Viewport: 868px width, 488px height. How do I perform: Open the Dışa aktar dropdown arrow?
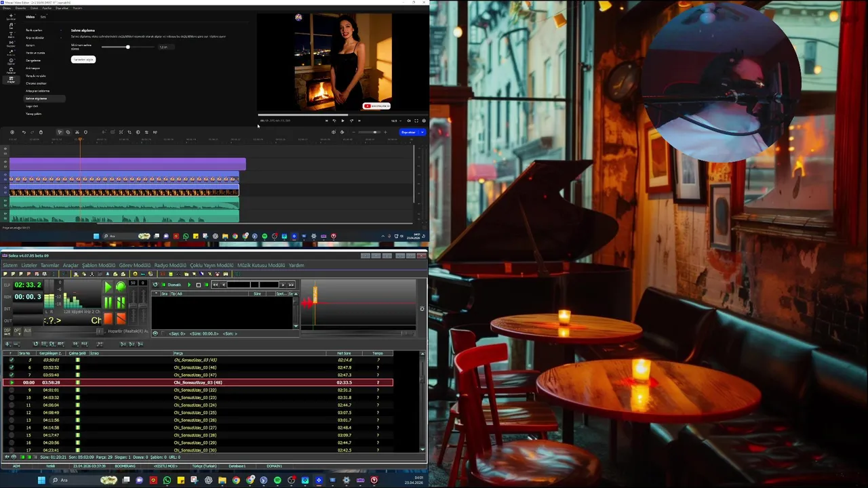coord(422,132)
